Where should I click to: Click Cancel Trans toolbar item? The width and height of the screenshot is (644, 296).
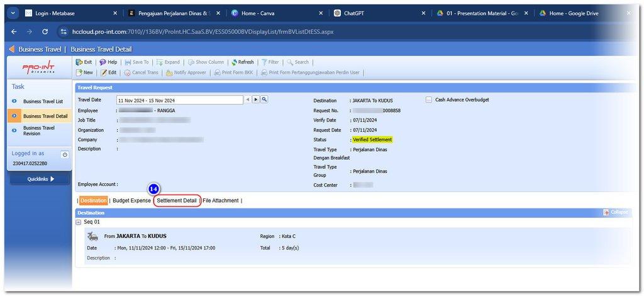coord(142,72)
